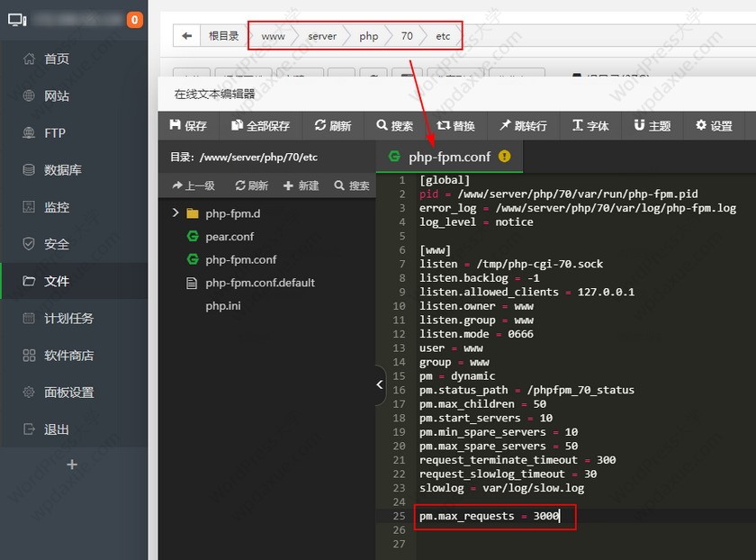Viewport: 756px width, 560px height.
Task: Create a new file in directory panel
Action: tap(301, 185)
